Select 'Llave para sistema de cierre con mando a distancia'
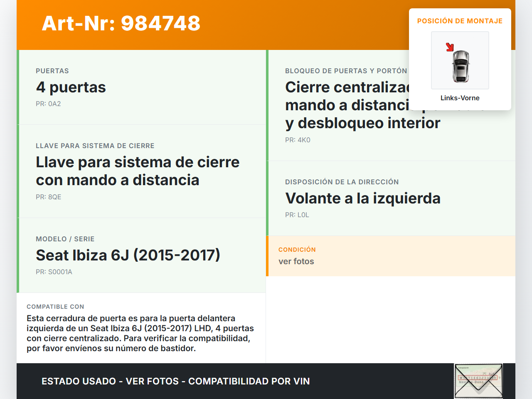Image resolution: width=532 pixels, height=399 pixels. click(138, 171)
